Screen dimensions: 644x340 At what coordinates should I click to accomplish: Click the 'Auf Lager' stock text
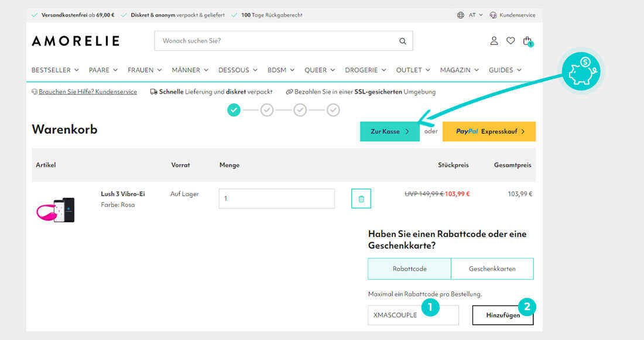184,194
